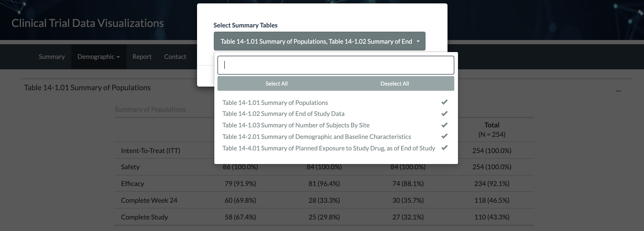Click the Total column header
The height and width of the screenshot is (231, 644).
492,125
